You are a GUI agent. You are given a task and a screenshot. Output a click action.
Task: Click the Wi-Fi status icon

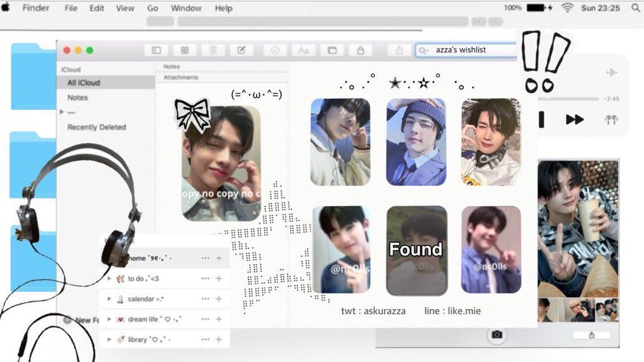567,7
